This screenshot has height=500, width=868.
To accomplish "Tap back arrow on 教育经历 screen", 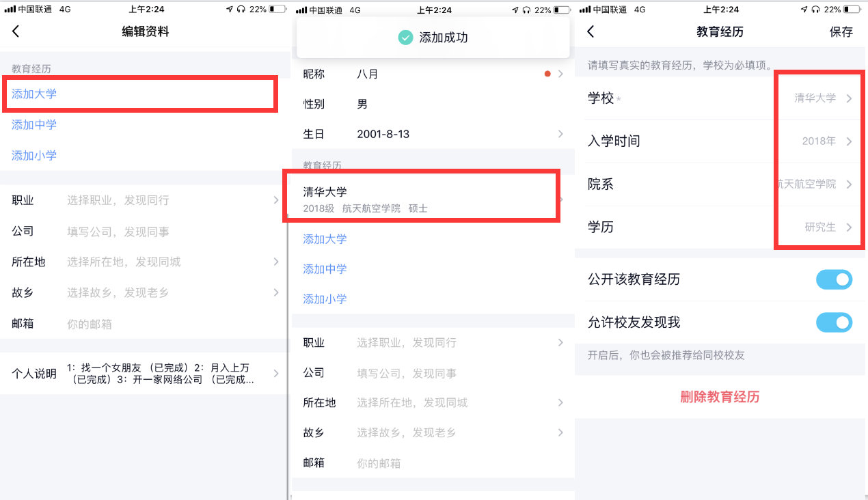I will (591, 31).
